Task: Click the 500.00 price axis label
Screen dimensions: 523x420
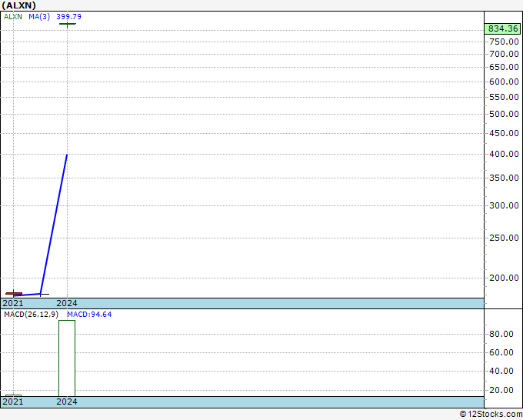Action: (504, 114)
